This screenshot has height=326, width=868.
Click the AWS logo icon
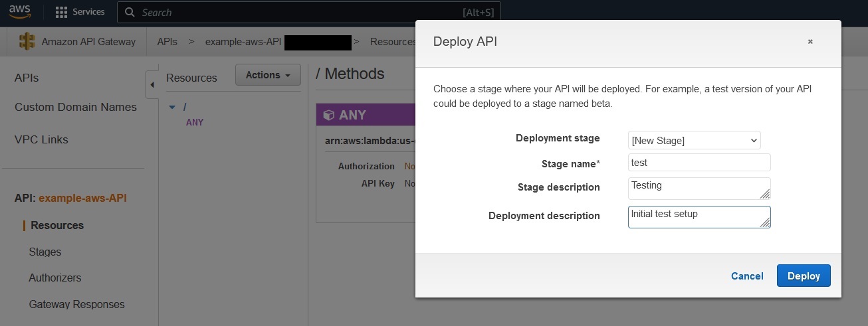(x=21, y=12)
